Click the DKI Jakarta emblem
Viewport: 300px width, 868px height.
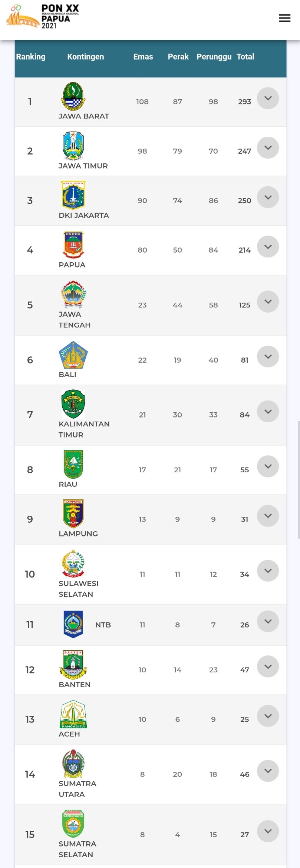(73, 195)
